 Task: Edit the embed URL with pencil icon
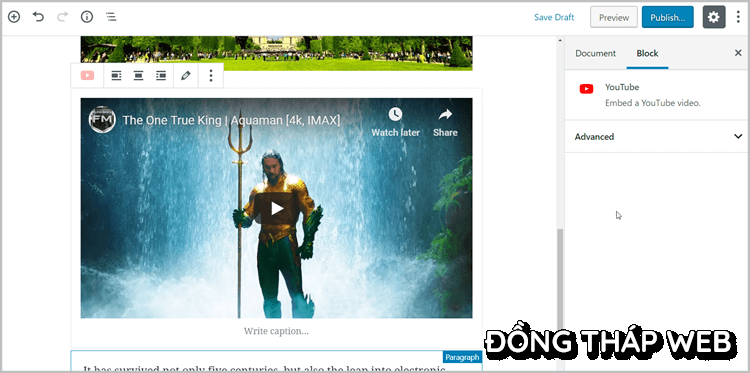point(186,76)
